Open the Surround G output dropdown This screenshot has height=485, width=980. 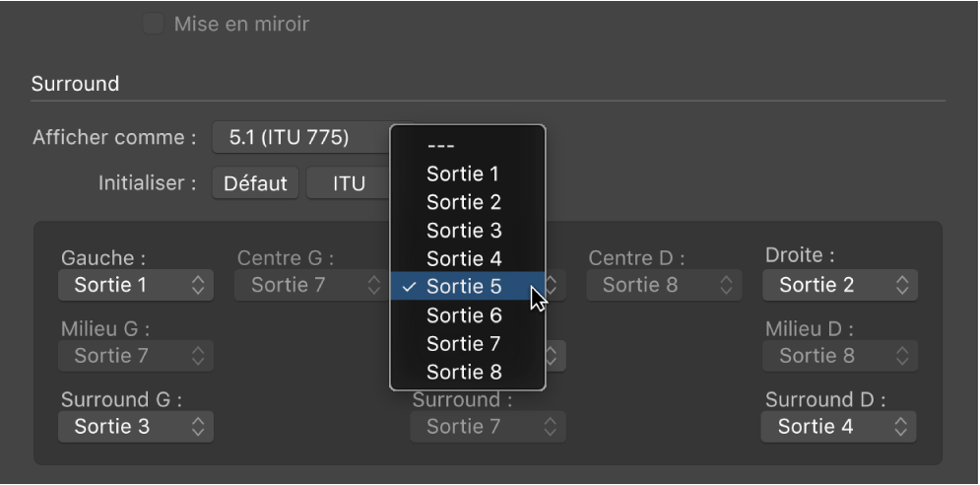136,427
